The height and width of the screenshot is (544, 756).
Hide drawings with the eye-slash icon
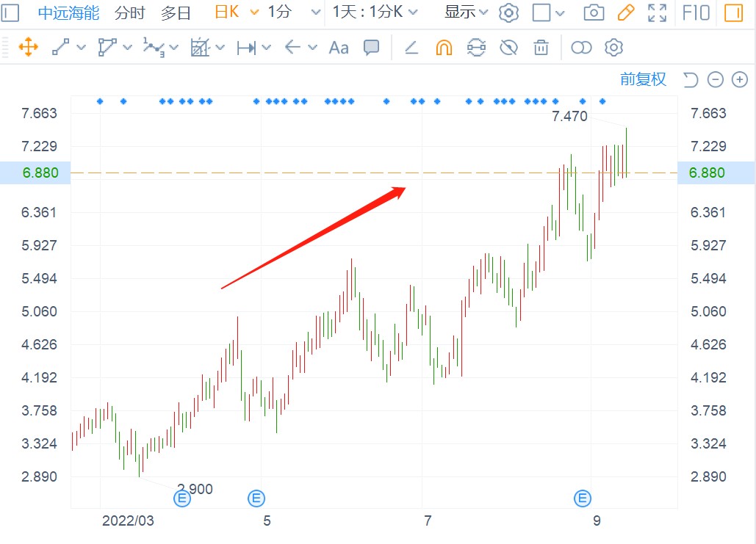508,48
